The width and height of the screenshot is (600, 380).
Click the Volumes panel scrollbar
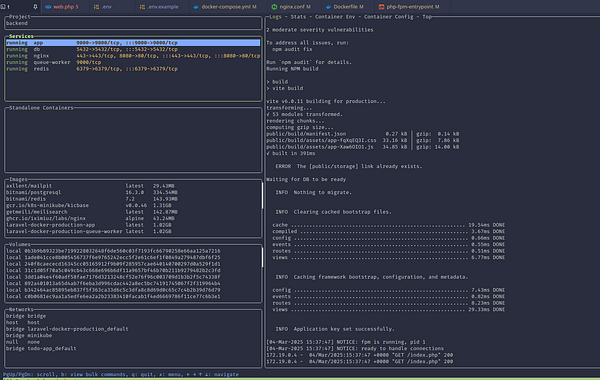click(x=262, y=257)
